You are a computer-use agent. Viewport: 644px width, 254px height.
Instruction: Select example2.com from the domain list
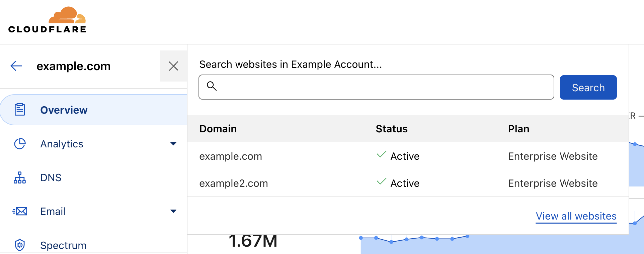234,183
